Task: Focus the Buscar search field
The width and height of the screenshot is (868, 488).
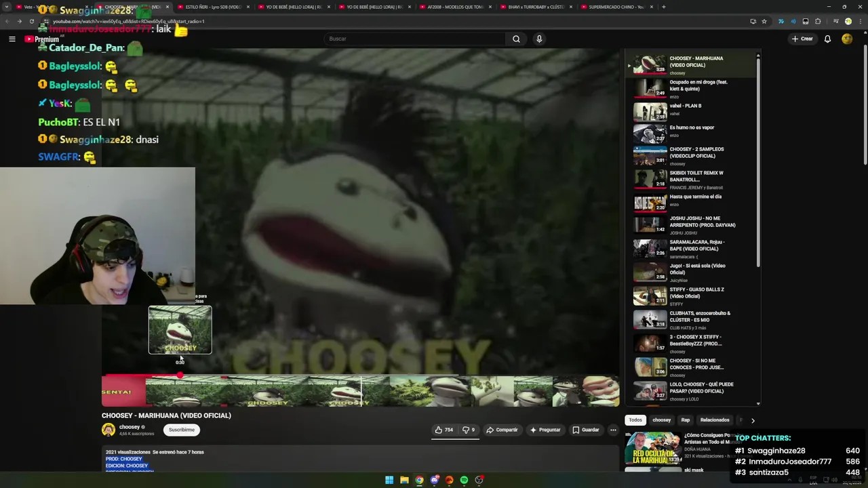Action: (x=415, y=39)
